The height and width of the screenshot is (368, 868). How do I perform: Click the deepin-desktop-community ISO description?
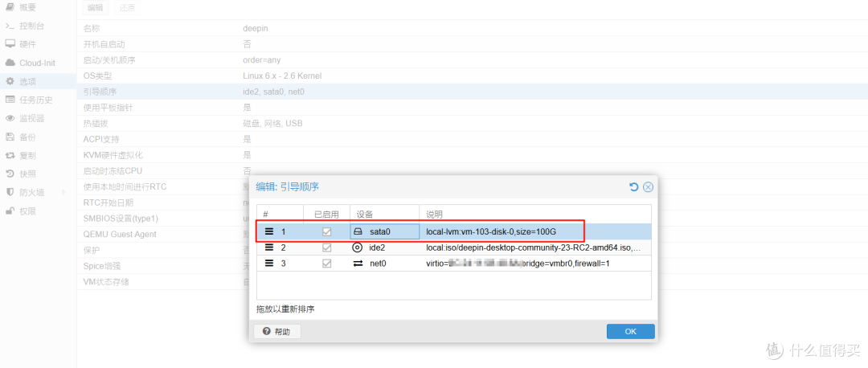(x=534, y=247)
